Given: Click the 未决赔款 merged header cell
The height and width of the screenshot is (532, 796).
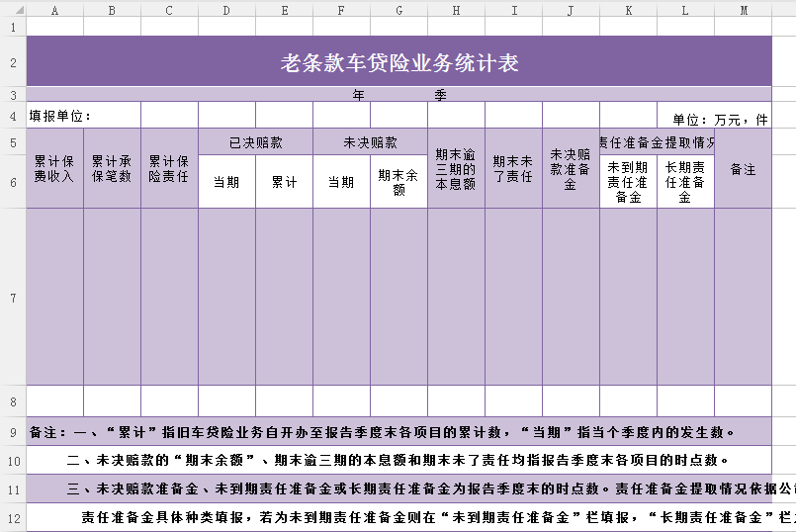Looking at the screenshot, I should click(370, 142).
